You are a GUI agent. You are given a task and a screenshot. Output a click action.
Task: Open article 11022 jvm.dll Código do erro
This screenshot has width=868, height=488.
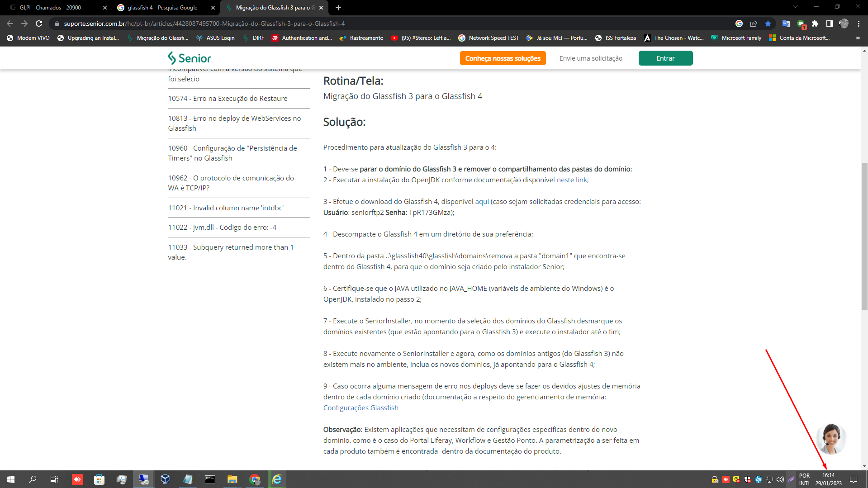[x=222, y=227]
